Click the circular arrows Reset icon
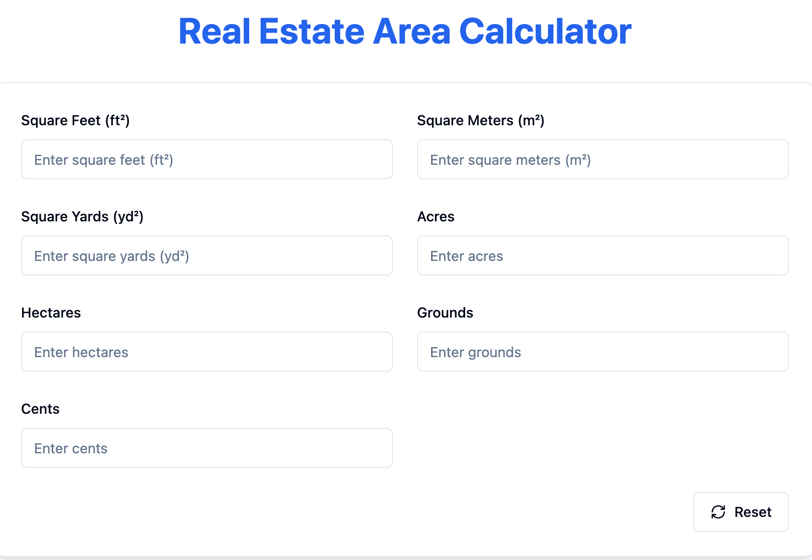Image resolution: width=812 pixels, height=560 pixels. tap(718, 512)
